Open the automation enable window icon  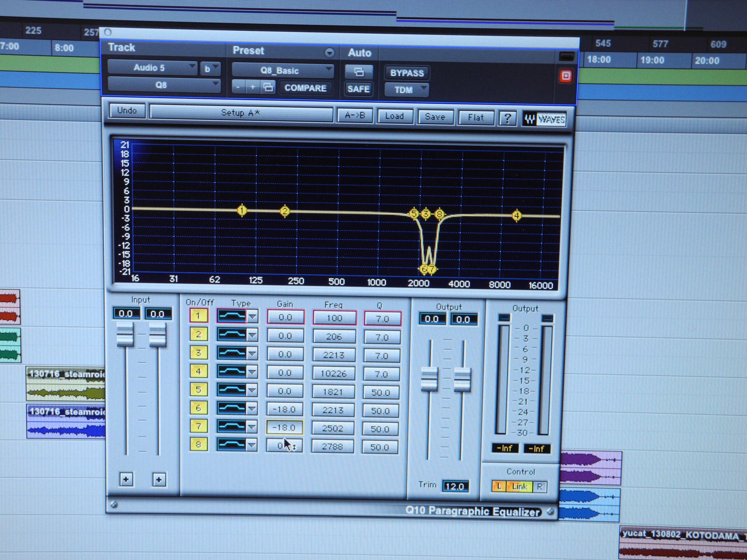[x=359, y=71]
